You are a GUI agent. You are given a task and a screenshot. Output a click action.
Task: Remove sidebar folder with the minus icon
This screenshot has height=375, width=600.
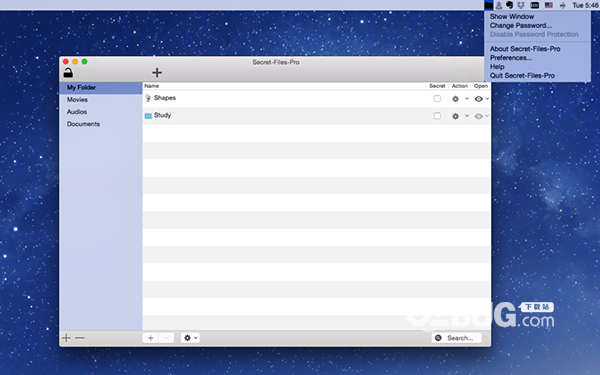click(x=80, y=338)
